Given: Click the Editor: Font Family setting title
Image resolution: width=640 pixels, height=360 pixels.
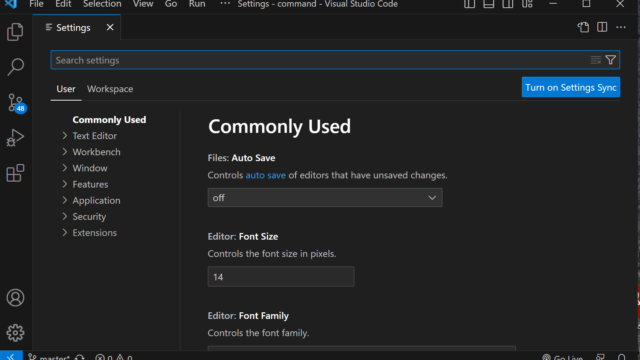Looking at the screenshot, I should point(248,316).
